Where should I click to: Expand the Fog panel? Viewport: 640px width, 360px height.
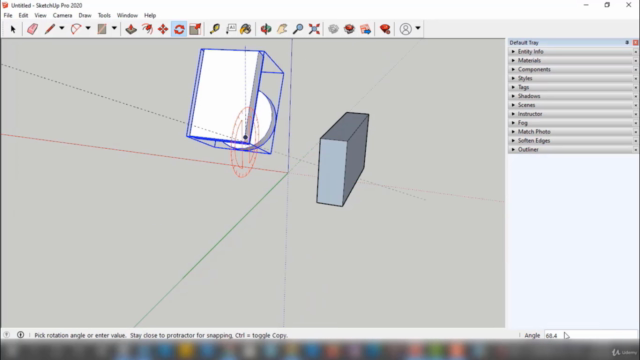click(573, 123)
